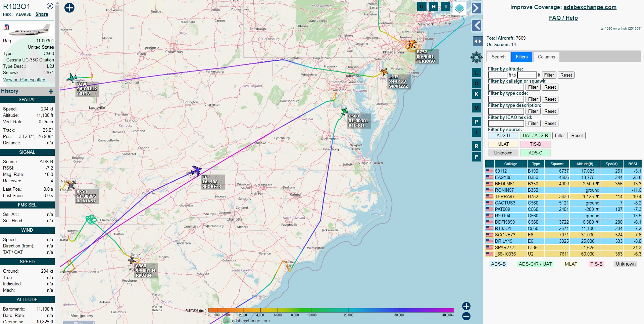Open View on Planespotters link
Viewport: 644px width, 324px height.
[24, 80]
